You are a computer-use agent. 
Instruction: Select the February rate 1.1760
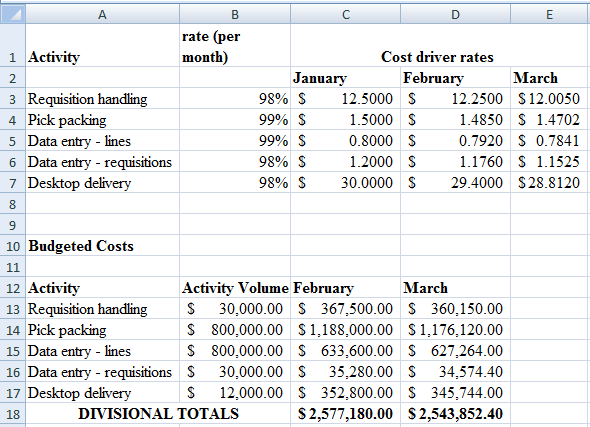click(455, 162)
